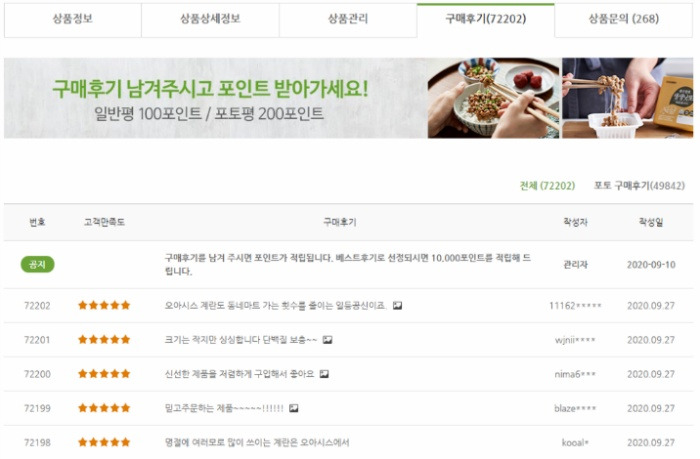700x459 pixels.
Task: Filter reviews by 전체 (72202)
Action: click(547, 186)
